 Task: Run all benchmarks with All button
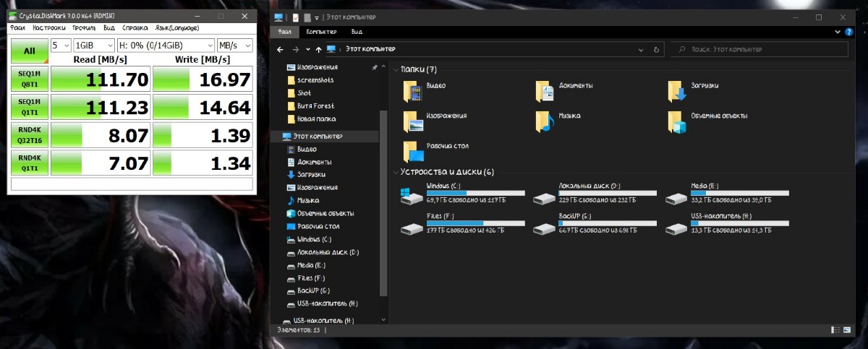(x=29, y=51)
